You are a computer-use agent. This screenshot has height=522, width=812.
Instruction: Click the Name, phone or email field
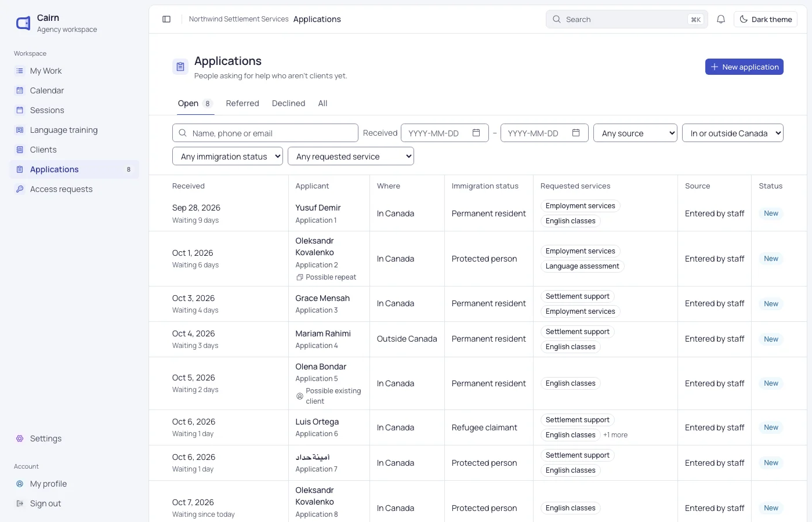265,133
